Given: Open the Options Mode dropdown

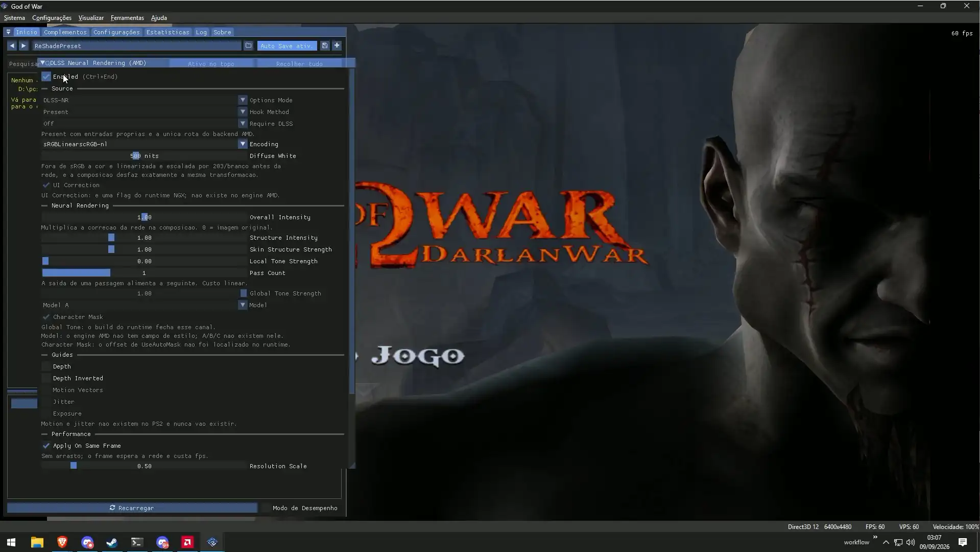Looking at the screenshot, I should [144, 100].
